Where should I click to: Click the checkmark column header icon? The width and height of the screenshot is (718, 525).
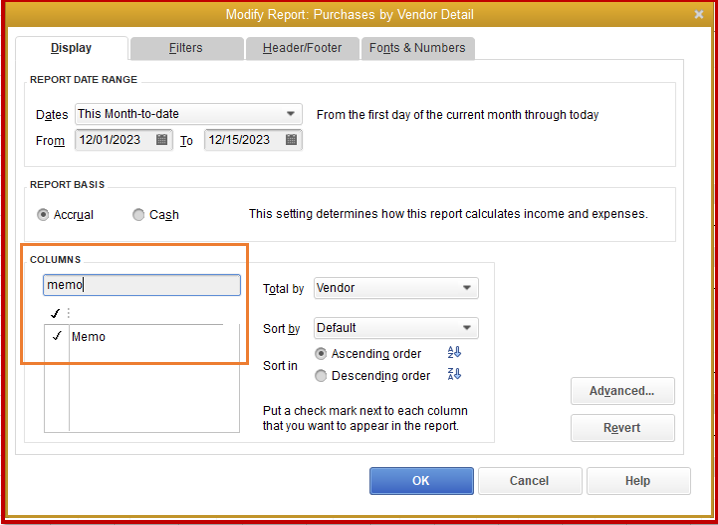(56, 314)
